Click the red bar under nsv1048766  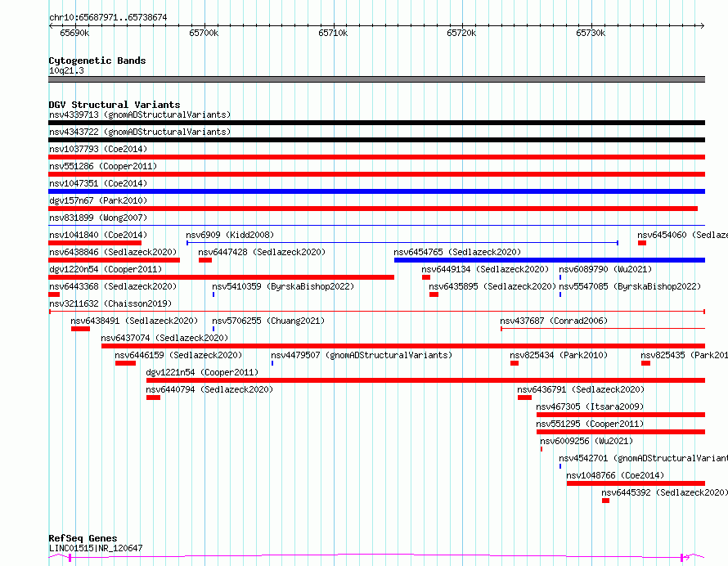coord(636,483)
